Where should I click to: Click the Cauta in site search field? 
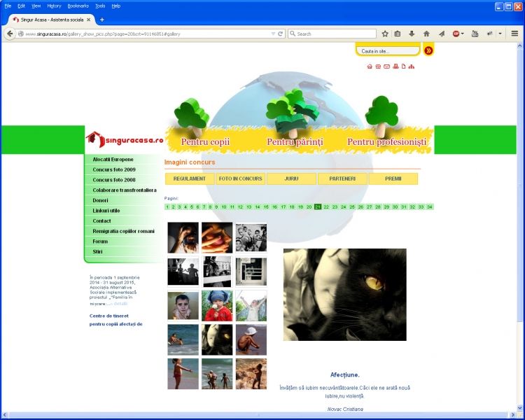pos(388,51)
